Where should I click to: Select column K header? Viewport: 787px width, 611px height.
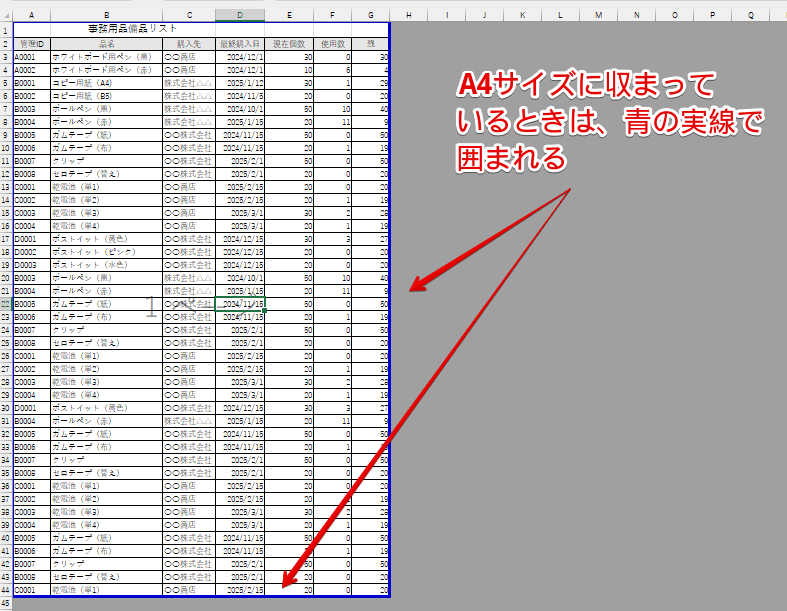click(522, 16)
